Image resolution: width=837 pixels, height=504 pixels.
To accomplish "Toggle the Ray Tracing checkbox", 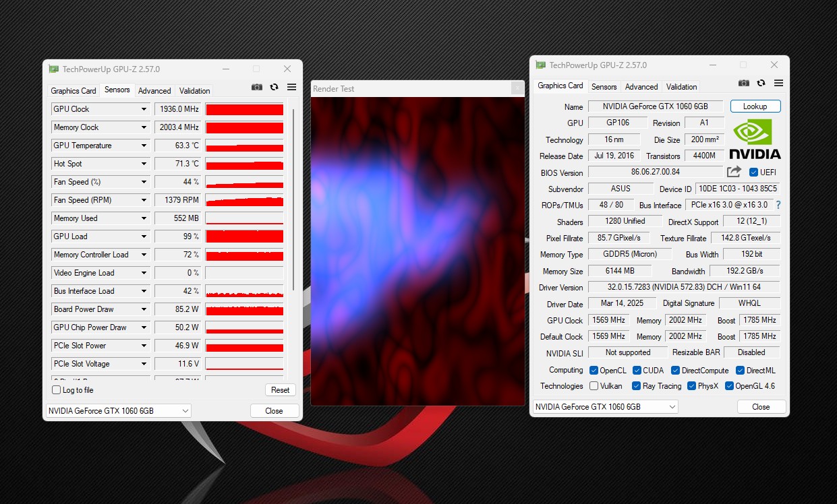I will pos(637,386).
